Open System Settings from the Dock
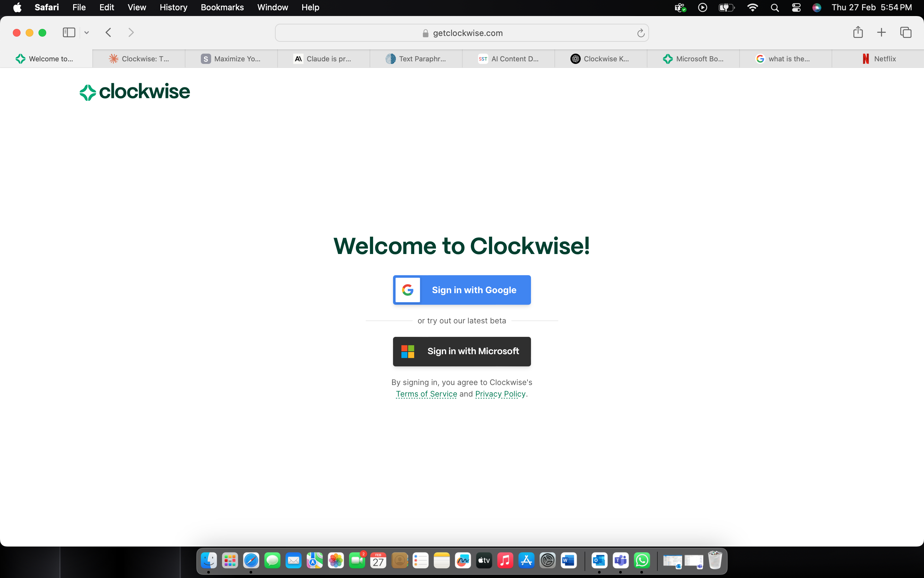The image size is (924, 578). (x=548, y=561)
